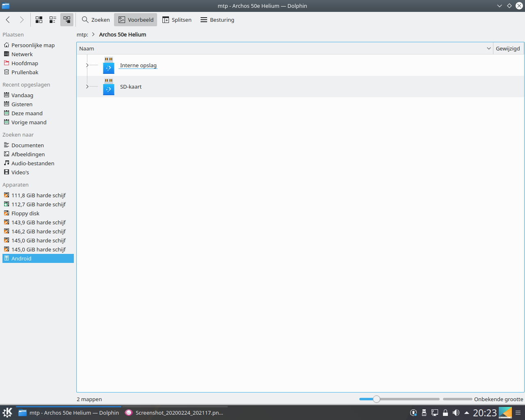This screenshot has height=420, width=525.
Task: Show files saved Gisteren
Action: tap(38, 104)
